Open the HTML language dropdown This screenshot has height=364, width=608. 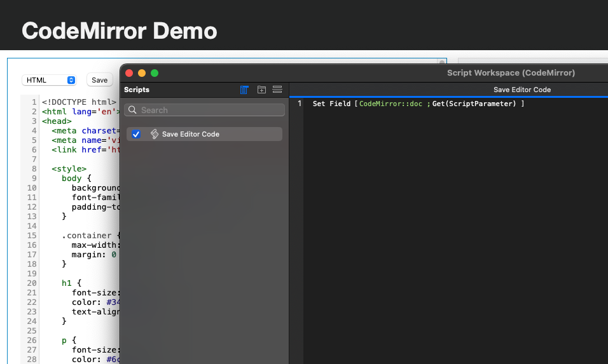pos(50,80)
